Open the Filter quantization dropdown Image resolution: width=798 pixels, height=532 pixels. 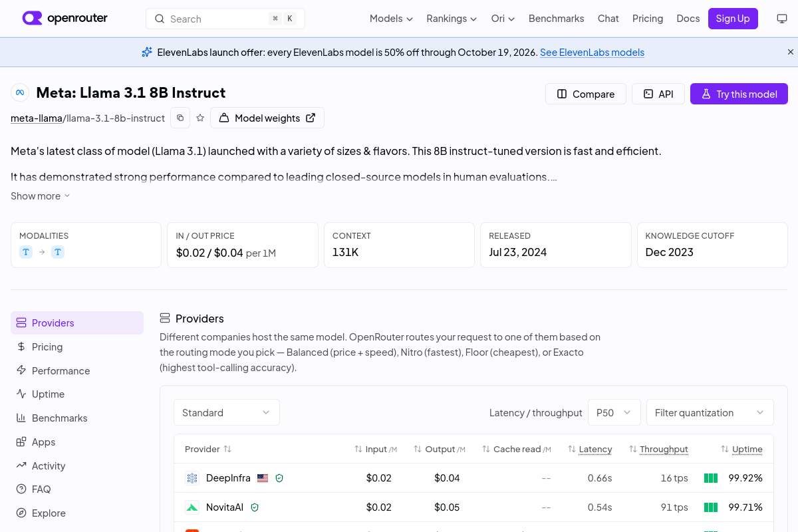click(x=710, y=412)
